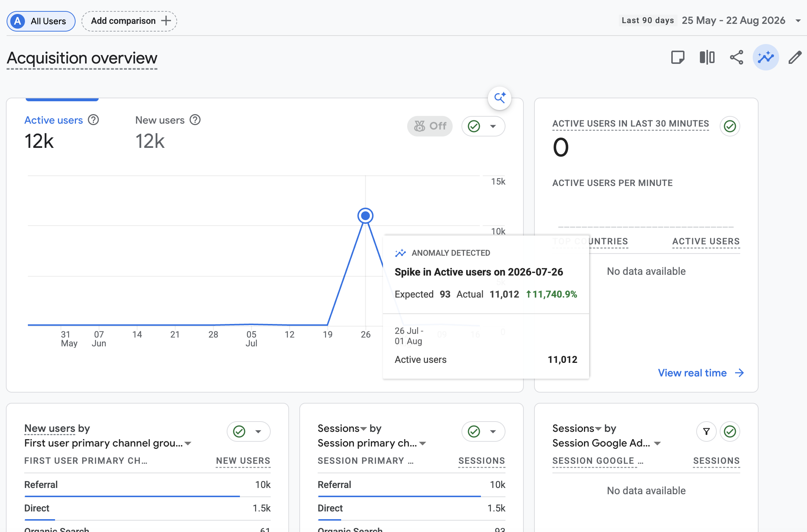
Task: Click the pencil customize report icon
Action: (x=795, y=57)
